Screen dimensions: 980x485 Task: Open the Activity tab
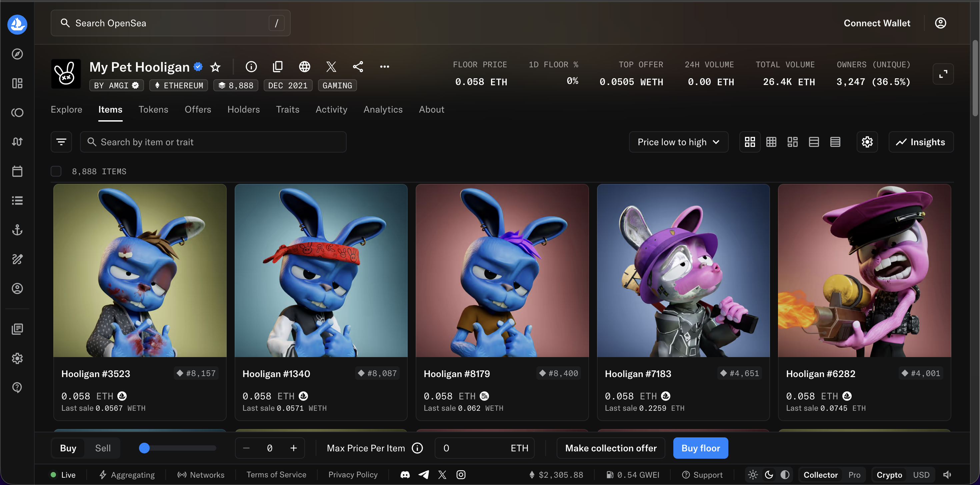point(331,110)
